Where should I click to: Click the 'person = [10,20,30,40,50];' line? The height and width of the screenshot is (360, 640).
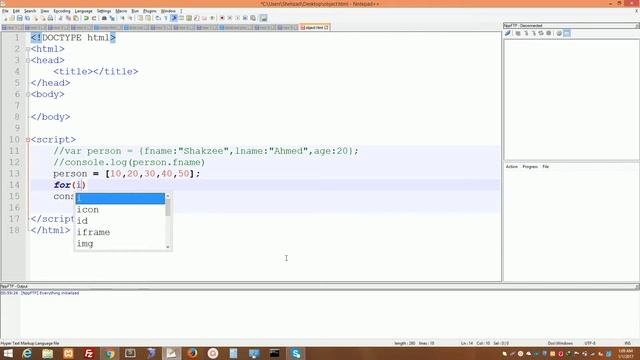127,173
